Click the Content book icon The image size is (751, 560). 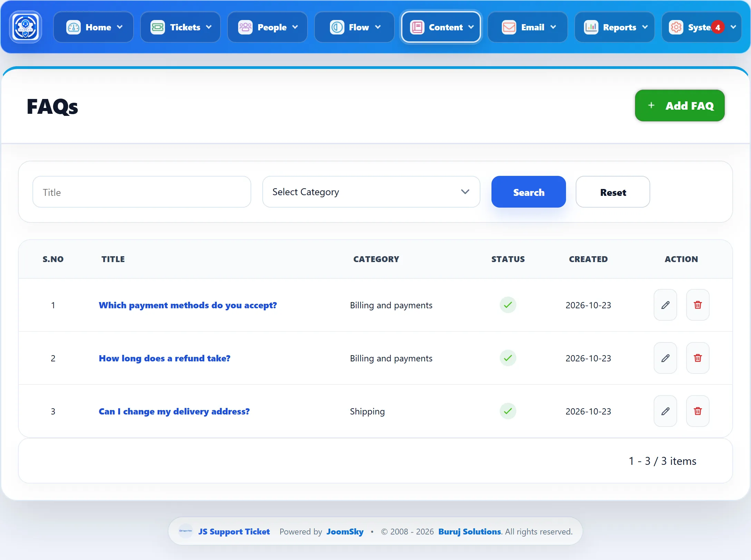pyautogui.click(x=417, y=27)
